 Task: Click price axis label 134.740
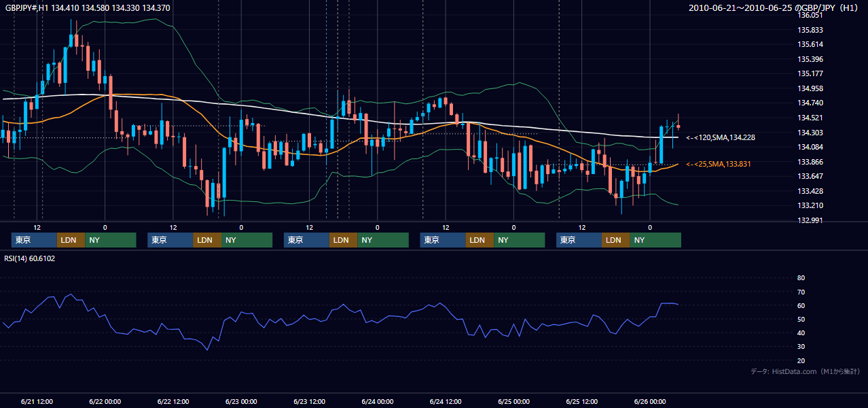[x=811, y=103]
